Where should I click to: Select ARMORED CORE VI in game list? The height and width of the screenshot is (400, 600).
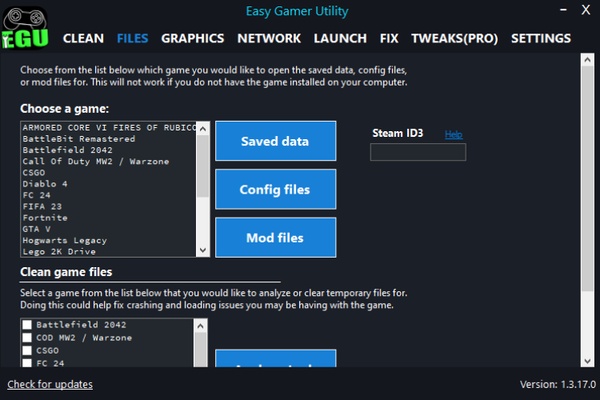click(x=109, y=127)
